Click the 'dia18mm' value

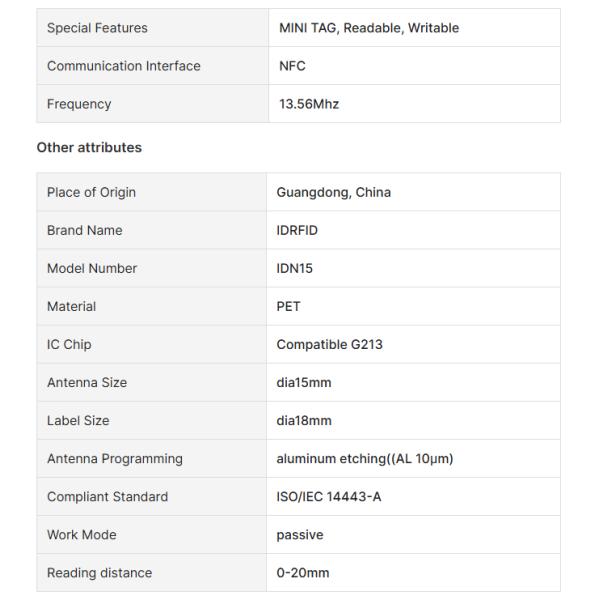[x=304, y=421]
